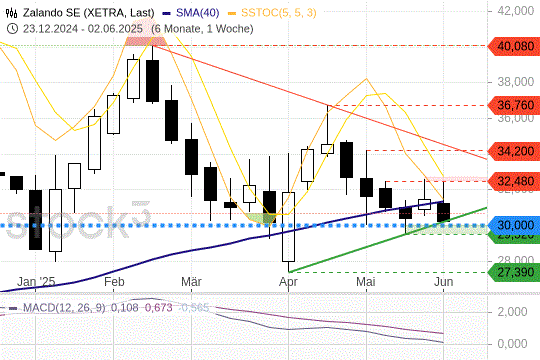540x360 pixels.
Task: Click the Mär time axis label
Action: point(191,282)
